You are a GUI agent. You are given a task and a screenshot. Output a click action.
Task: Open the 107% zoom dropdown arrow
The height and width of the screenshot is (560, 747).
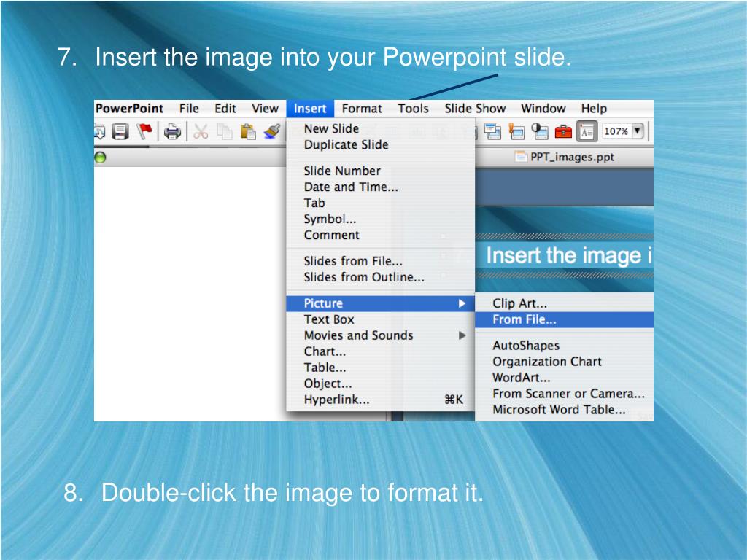pyautogui.click(x=638, y=131)
